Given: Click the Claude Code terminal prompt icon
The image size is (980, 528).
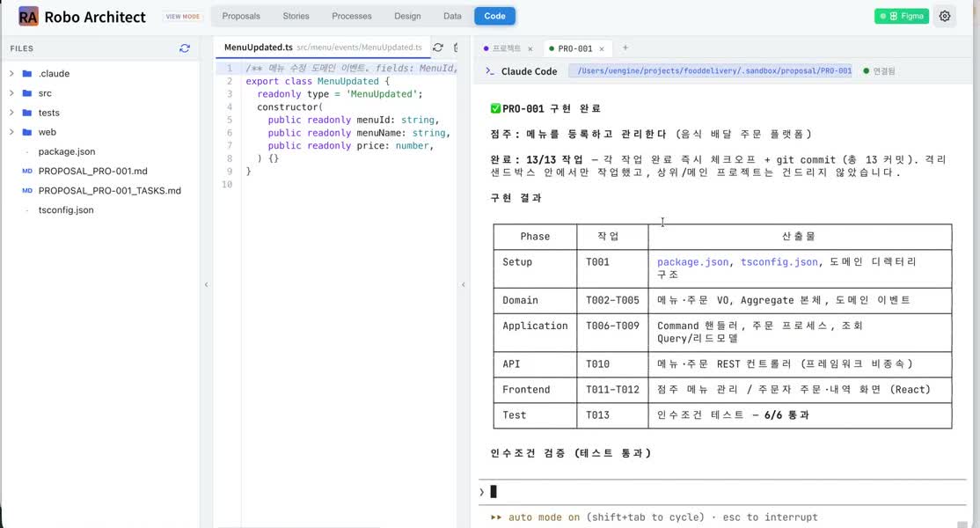Looking at the screenshot, I should pyautogui.click(x=490, y=71).
